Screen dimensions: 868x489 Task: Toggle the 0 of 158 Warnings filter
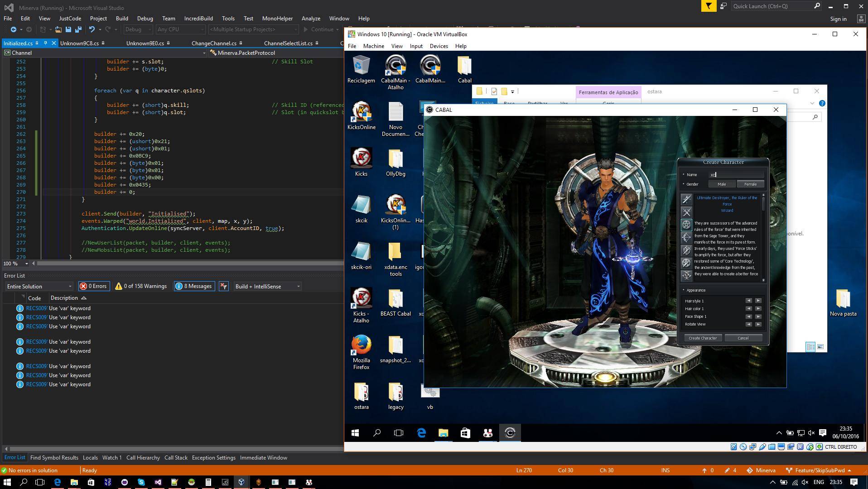(141, 286)
